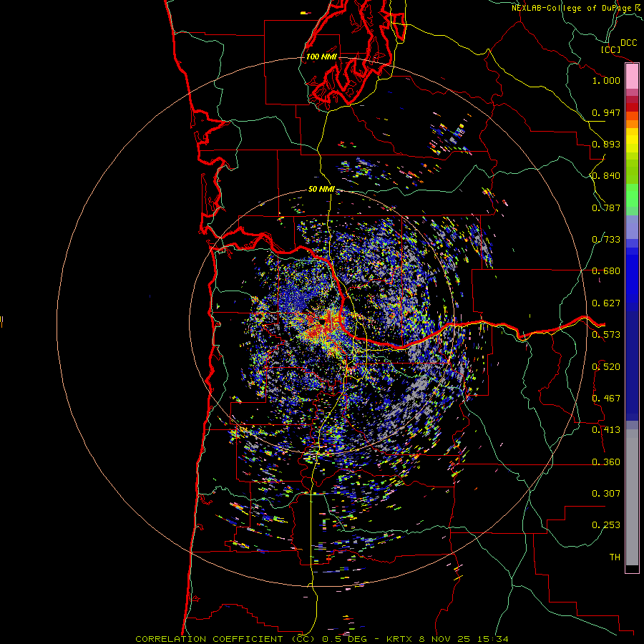The image size is (644, 644).
Task: Click the [CC] label above the color scale
Action: click(x=610, y=49)
